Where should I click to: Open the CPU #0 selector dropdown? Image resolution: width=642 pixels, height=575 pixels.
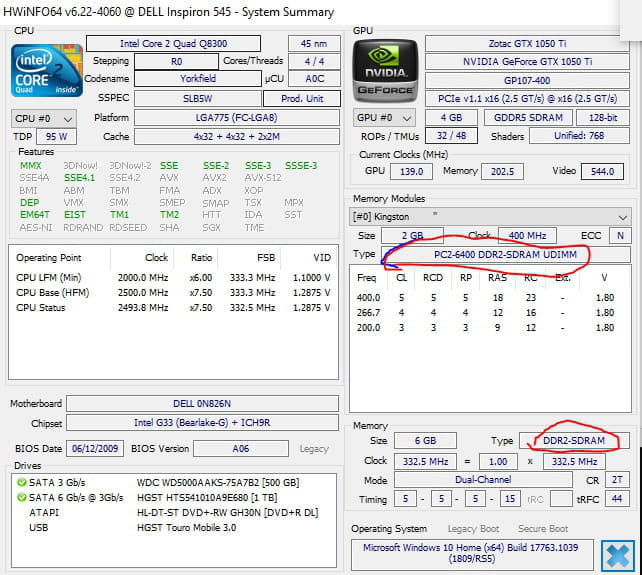coord(43,119)
